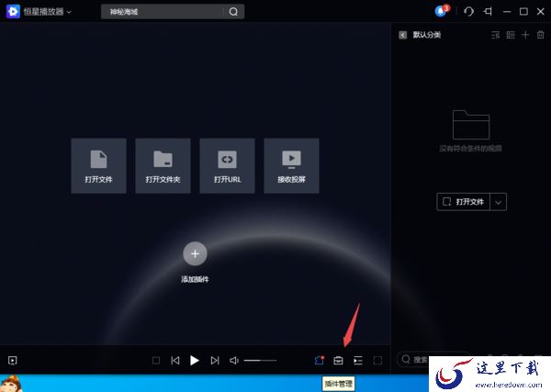551x392 pixels.
Task: Click the mini-player icon at bottom left
Action: click(13, 361)
